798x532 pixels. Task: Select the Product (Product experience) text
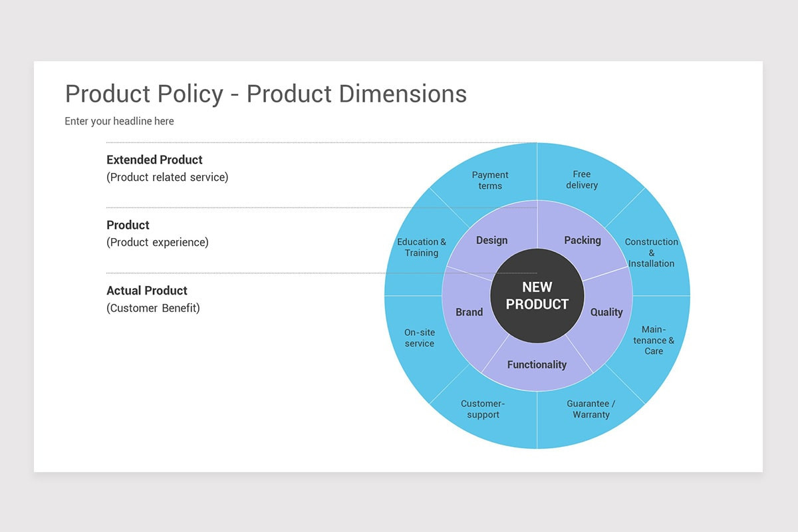click(x=157, y=242)
